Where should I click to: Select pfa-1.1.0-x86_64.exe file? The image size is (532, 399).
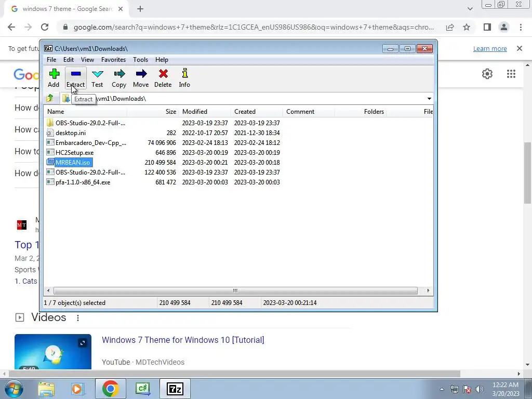[x=78, y=182]
